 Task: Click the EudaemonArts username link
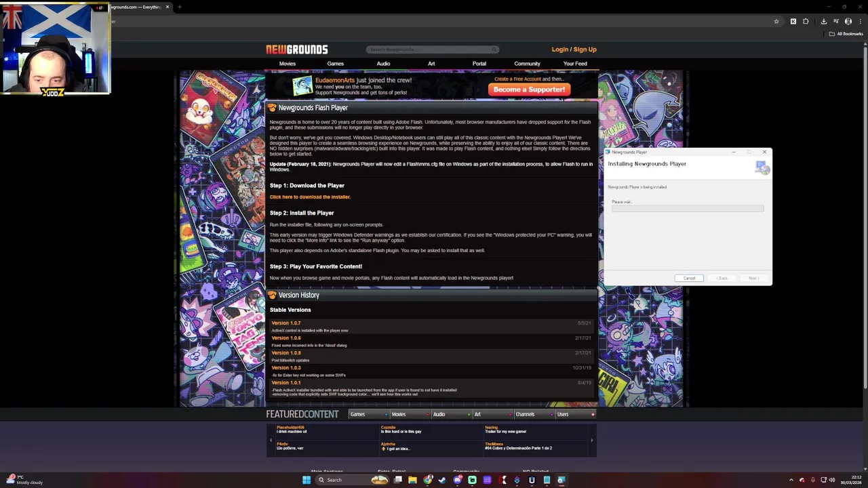click(x=335, y=80)
